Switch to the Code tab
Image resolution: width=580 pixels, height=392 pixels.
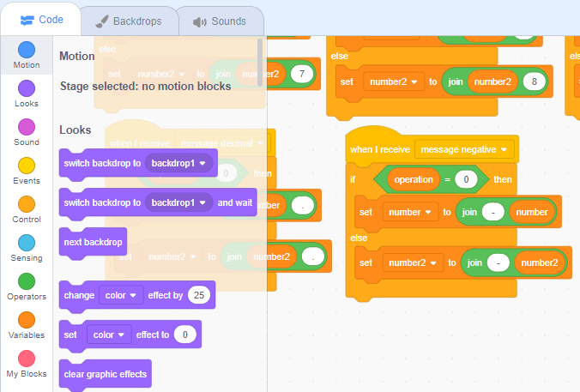coord(41,20)
